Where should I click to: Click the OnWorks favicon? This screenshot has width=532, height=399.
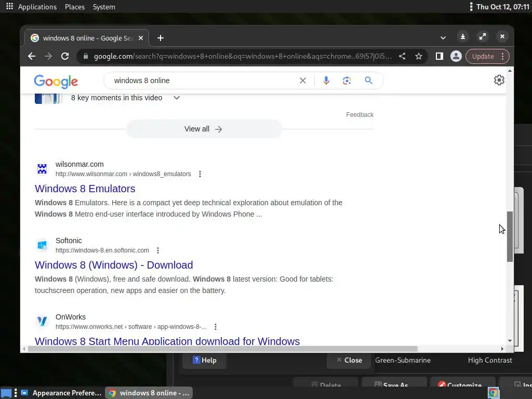(42, 321)
